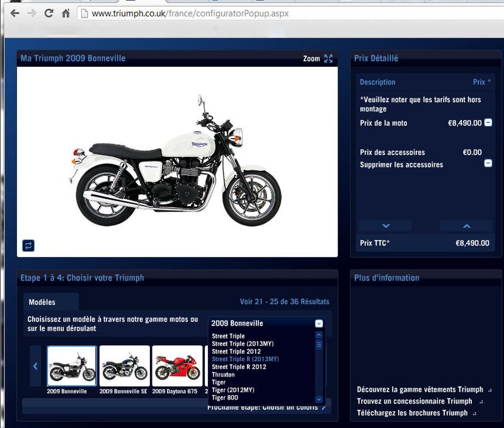
Task: Select Street Triple 2012 option
Action: click(236, 352)
